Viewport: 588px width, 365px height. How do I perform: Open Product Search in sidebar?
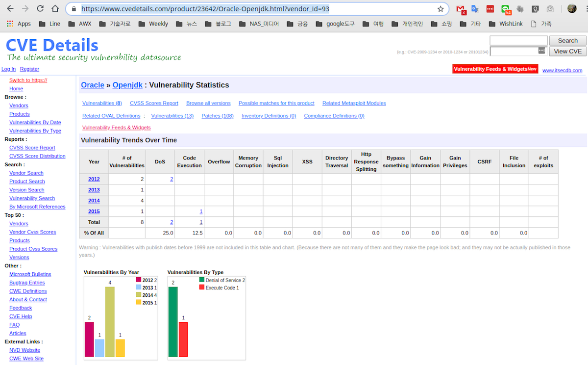(27, 182)
